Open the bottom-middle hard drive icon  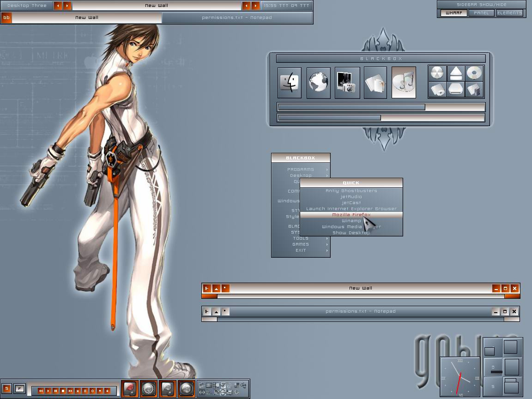click(x=456, y=90)
